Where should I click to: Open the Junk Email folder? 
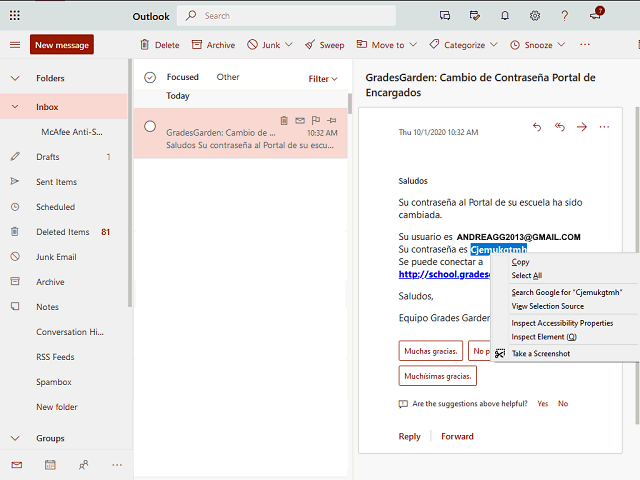[64, 257]
